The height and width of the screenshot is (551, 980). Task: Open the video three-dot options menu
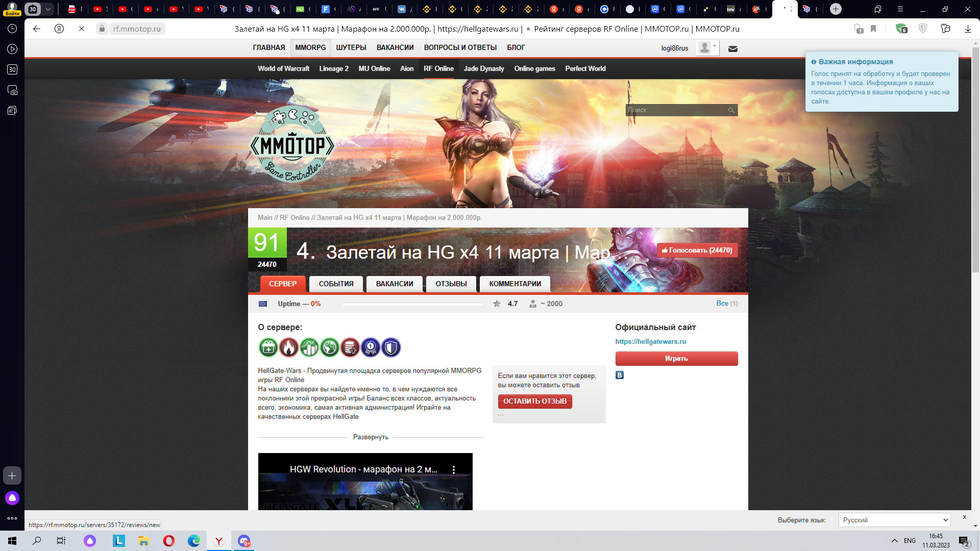click(454, 469)
